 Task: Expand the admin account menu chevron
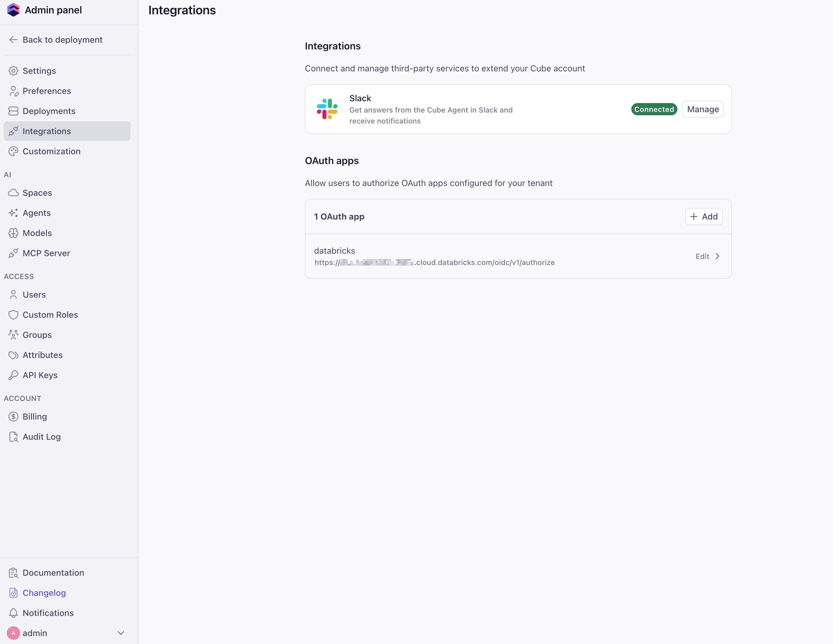(x=121, y=633)
